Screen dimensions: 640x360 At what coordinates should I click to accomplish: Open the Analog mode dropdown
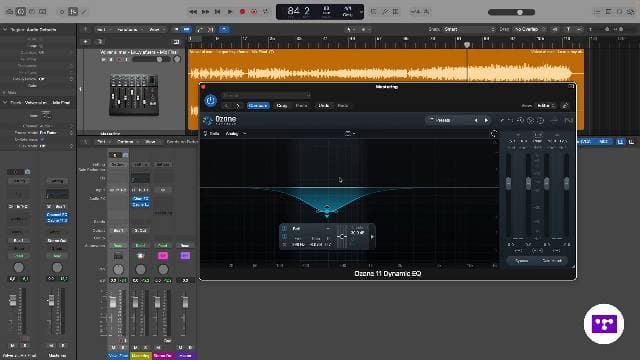[236, 133]
